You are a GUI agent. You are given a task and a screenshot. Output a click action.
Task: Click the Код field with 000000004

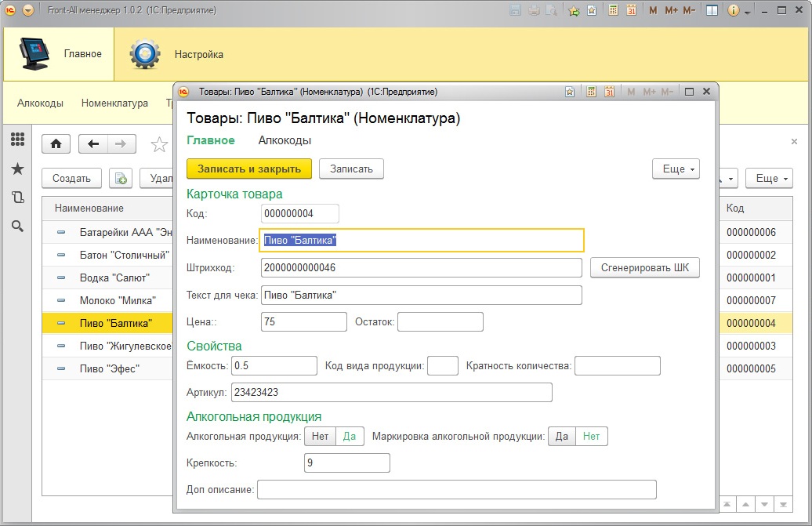[300, 213]
